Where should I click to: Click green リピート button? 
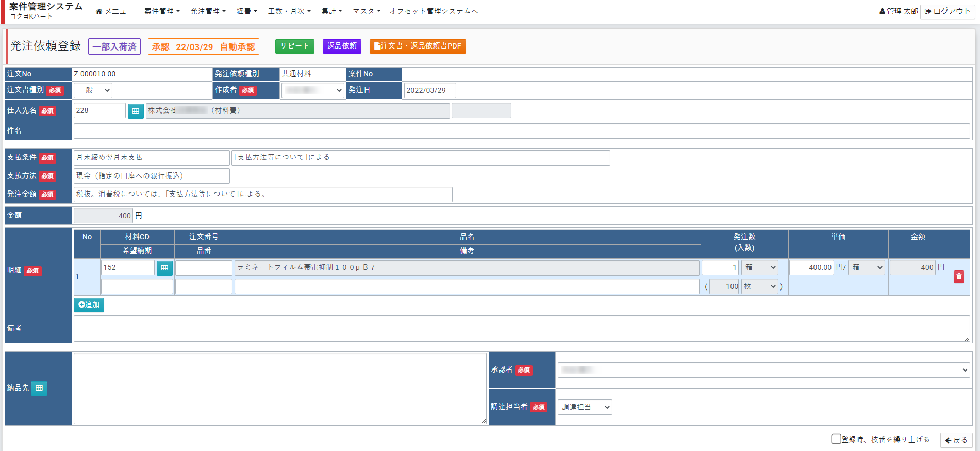tap(294, 46)
